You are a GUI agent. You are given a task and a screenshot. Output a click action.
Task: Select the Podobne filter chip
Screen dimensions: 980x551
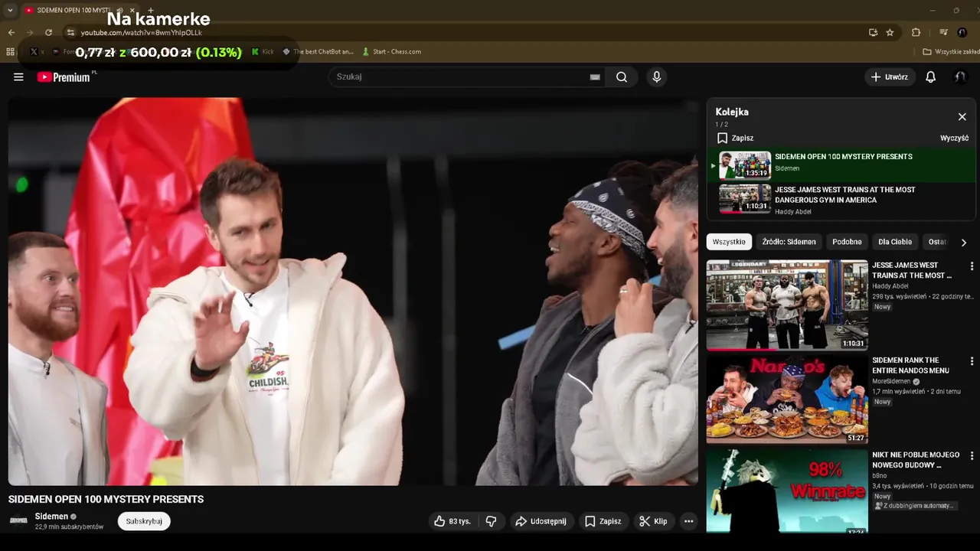[847, 242]
